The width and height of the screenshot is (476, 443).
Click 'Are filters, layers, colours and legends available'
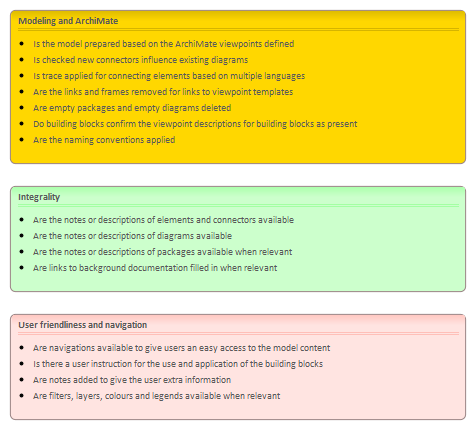(157, 396)
